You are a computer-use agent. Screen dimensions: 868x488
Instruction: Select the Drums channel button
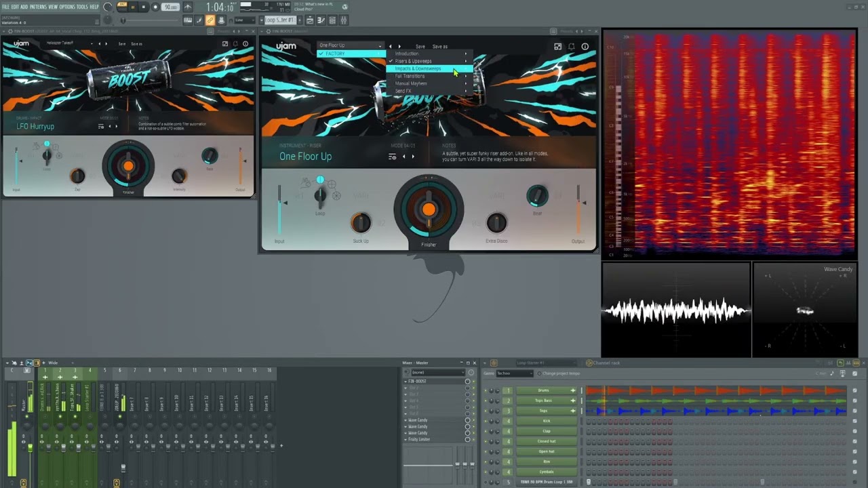pyautogui.click(x=547, y=390)
